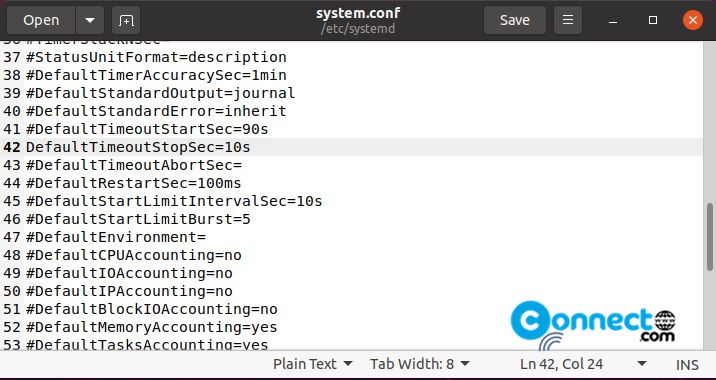Open the hamburger menu icon

pyautogui.click(x=568, y=20)
